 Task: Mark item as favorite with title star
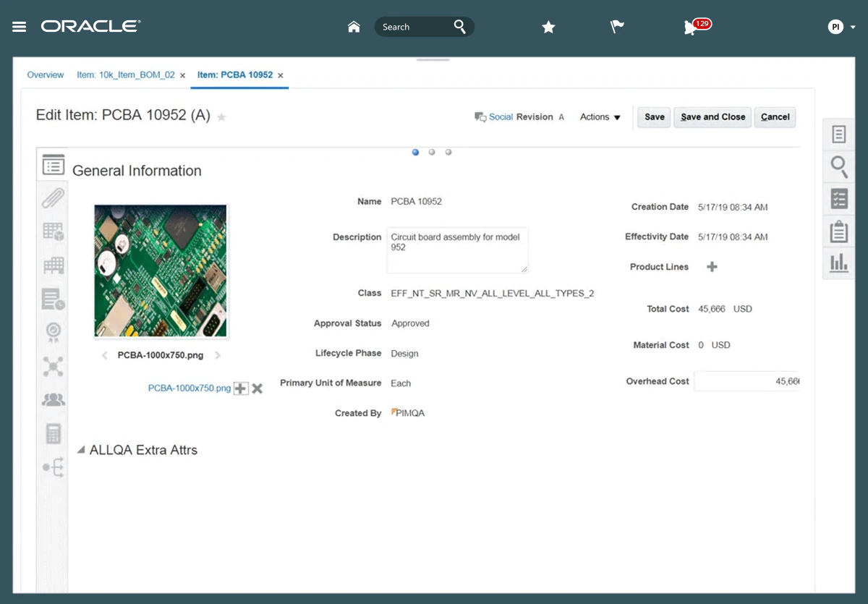click(x=222, y=117)
